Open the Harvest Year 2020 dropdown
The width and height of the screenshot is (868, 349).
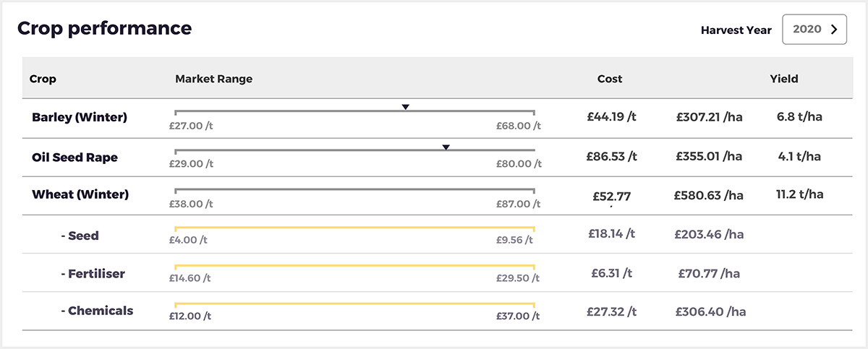click(x=814, y=30)
